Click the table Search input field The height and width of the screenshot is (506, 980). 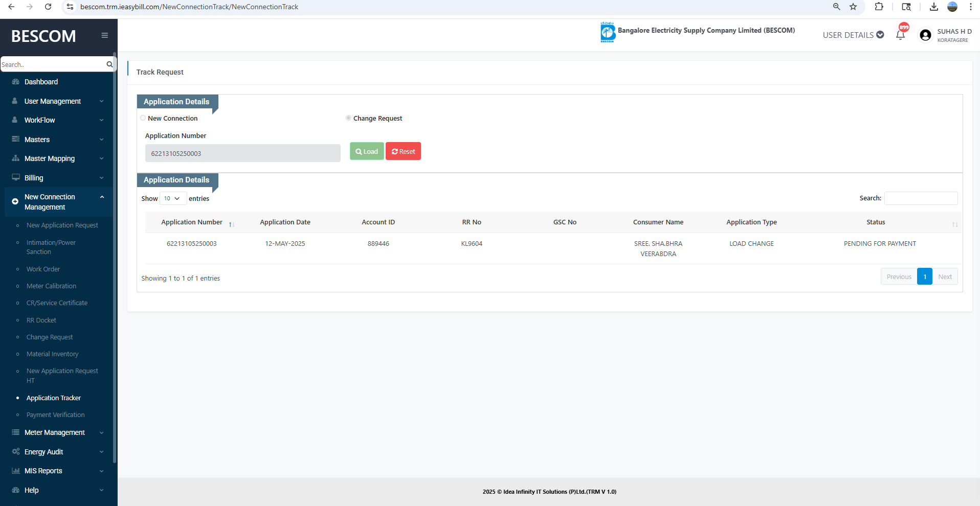coord(921,198)
